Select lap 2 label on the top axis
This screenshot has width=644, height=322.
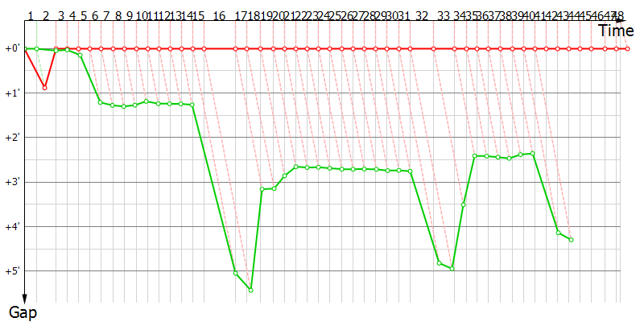click(x=45, y=15)
